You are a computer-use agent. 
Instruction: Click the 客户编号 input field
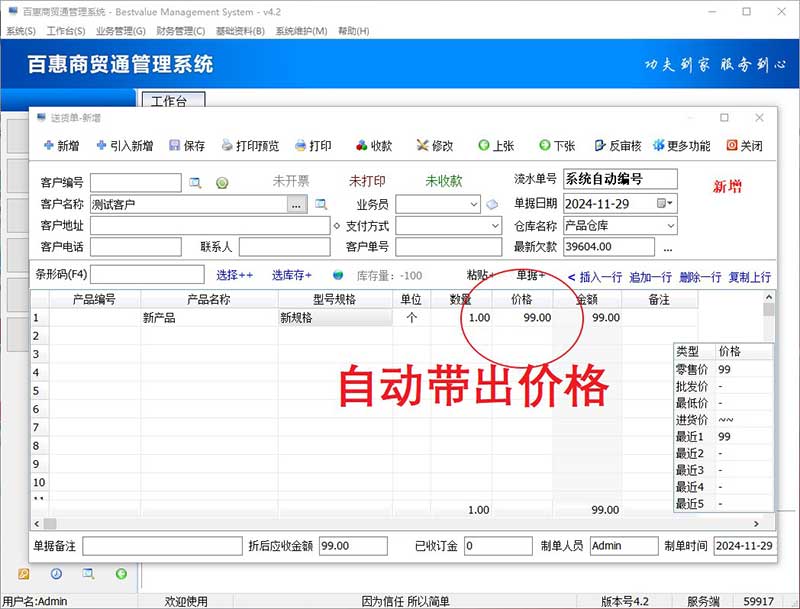point(136,183)
